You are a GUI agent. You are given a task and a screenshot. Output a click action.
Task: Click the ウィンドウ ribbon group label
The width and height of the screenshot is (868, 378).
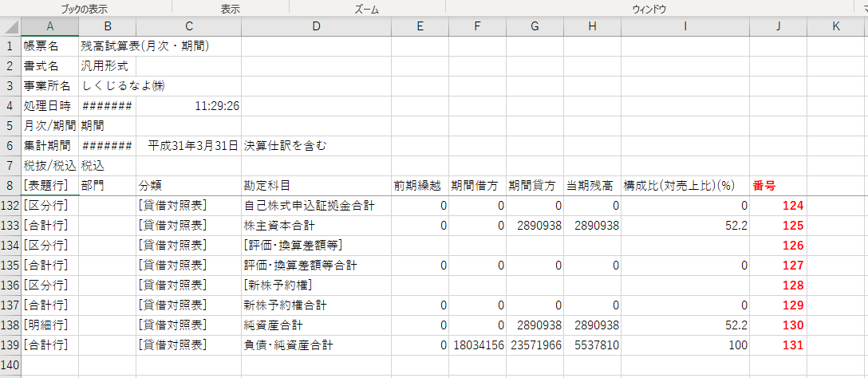pyautogui.click(x=649, y=9)
